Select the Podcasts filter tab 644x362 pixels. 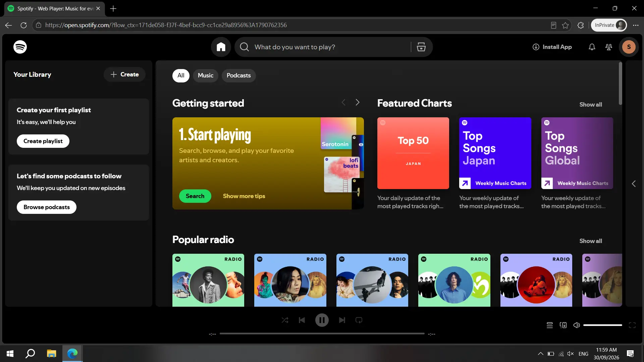(x=239, y=75)
